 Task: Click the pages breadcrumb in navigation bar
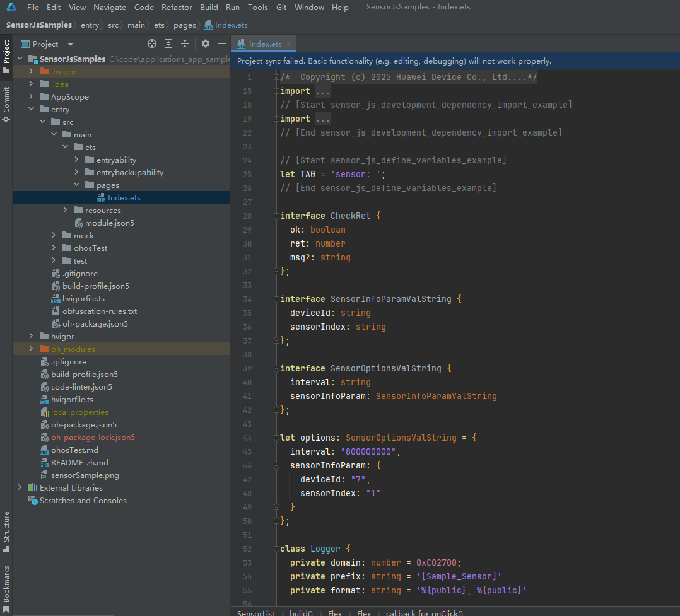point(185,25)
